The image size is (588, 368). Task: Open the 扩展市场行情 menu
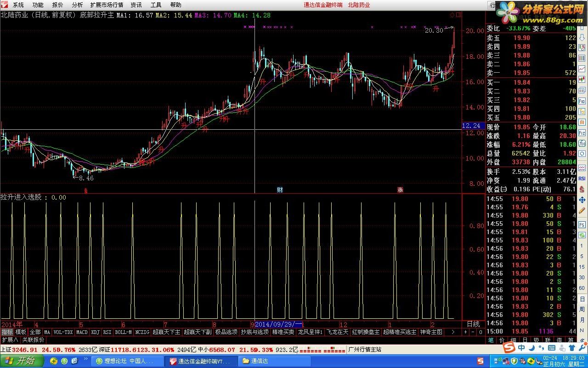(107, 5)
